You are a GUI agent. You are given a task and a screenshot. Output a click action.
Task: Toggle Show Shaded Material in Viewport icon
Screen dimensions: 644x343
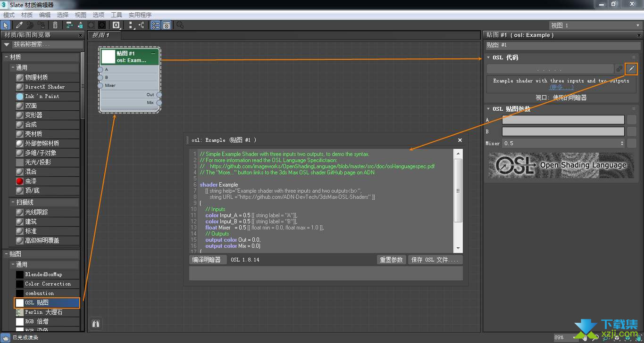(91, 25)
